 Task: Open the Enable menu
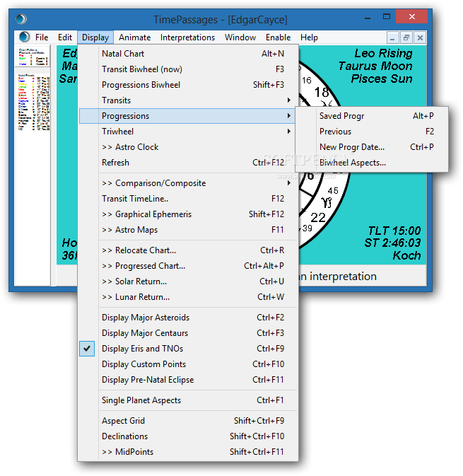coord(278,37)
